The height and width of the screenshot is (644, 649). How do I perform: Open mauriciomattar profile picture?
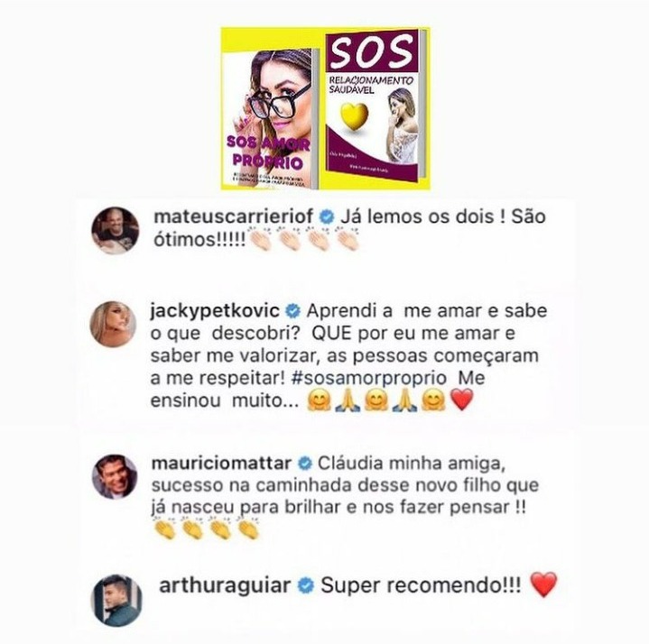(115, 476)
